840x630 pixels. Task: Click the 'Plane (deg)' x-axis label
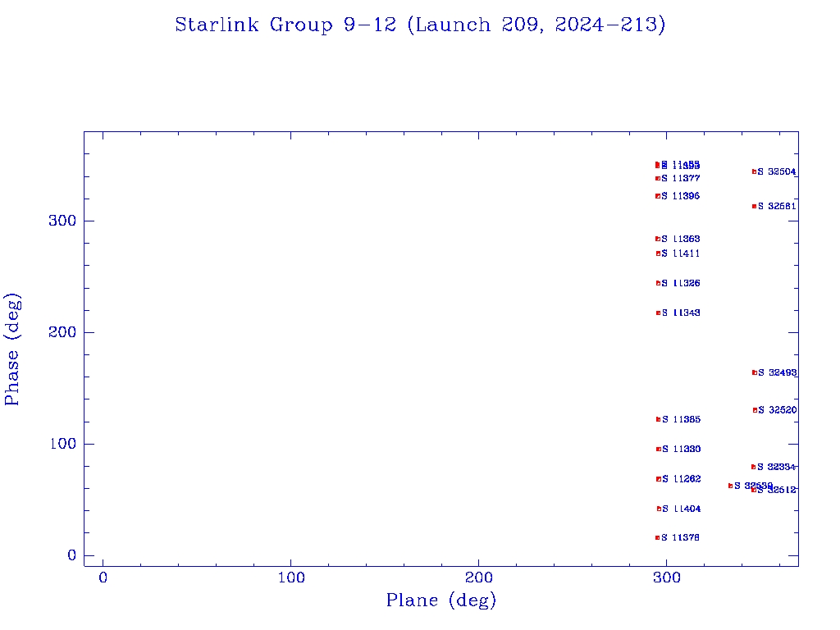(x=441, y=600)
